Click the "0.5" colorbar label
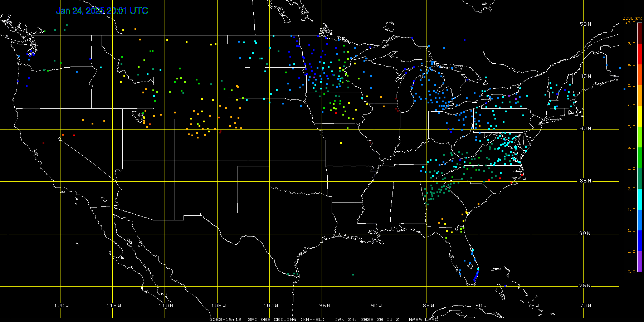 point(631,251)
